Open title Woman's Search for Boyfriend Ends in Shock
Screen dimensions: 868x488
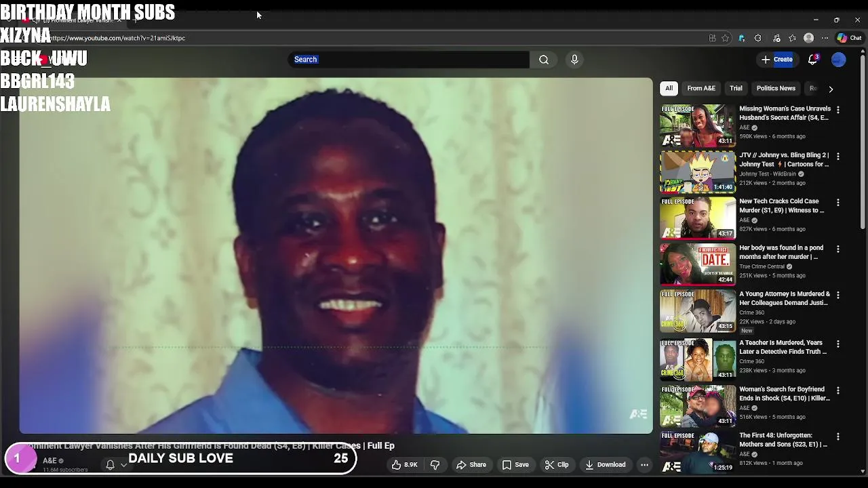click(x=785, y=394)
